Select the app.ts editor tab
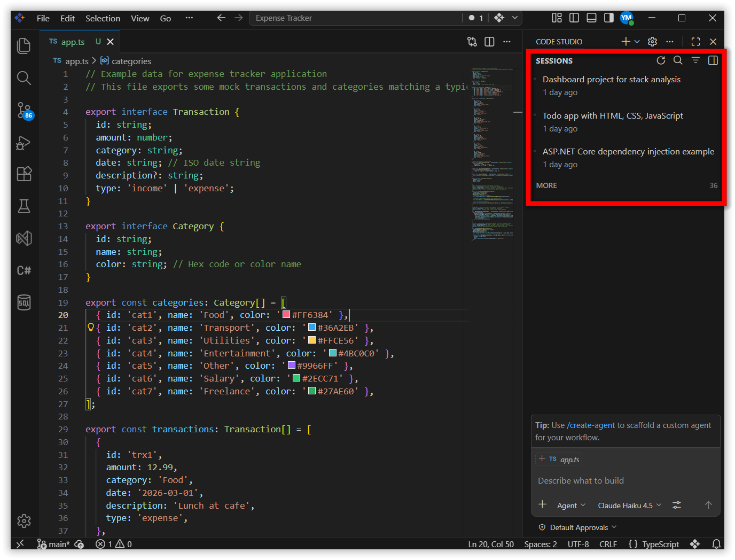This screenshot has height=560, width=735. tap(80, 42)
